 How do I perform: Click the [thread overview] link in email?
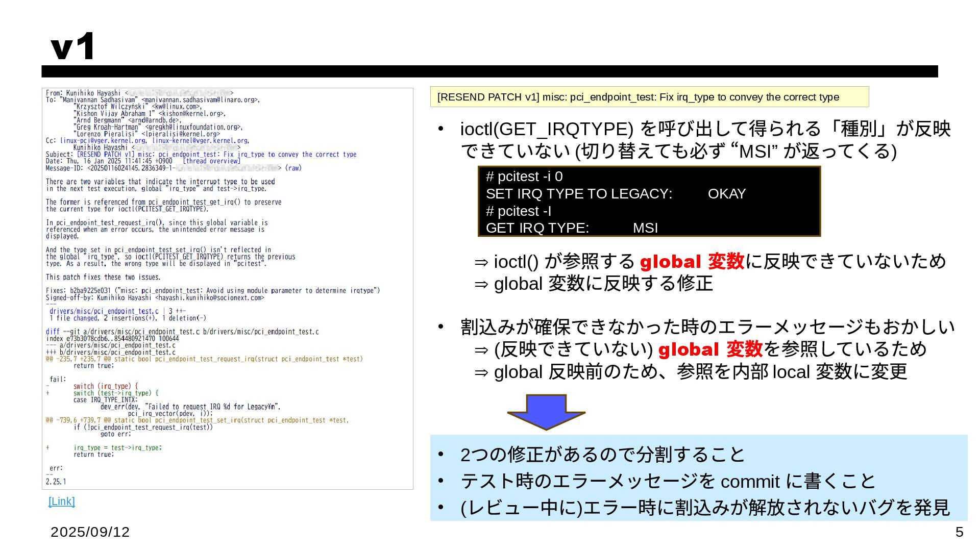(x=211, y=161)
